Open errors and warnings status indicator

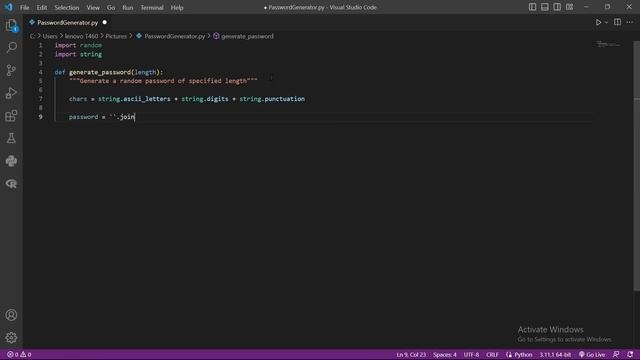[x=19, y=354]
